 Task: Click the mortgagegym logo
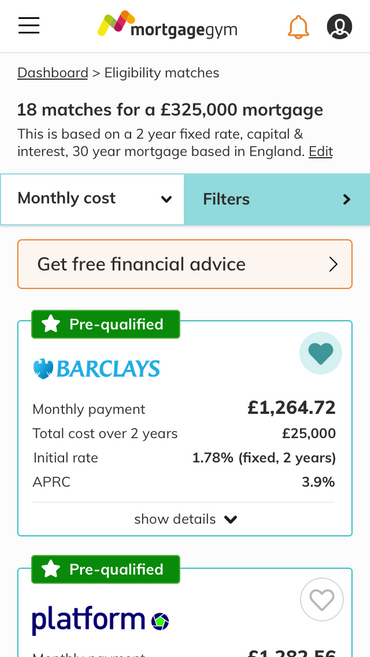pos(167,25)
